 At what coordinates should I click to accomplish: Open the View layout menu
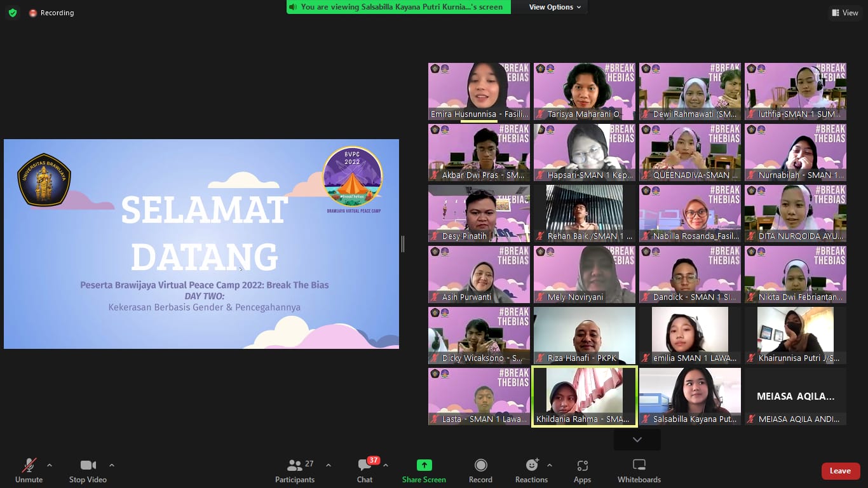[844, 13]
